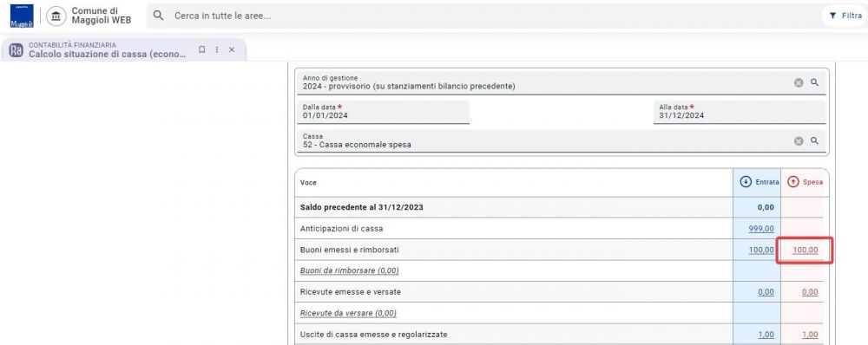The image size is (868, 345).
Task: Open the Filtra filter button
Action: click(845, 16)
